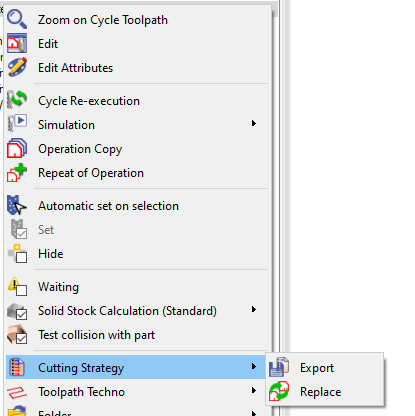This screenshot has height=416, width=415.
Task: Click the Replace icon in submenu
Action: 279,391
